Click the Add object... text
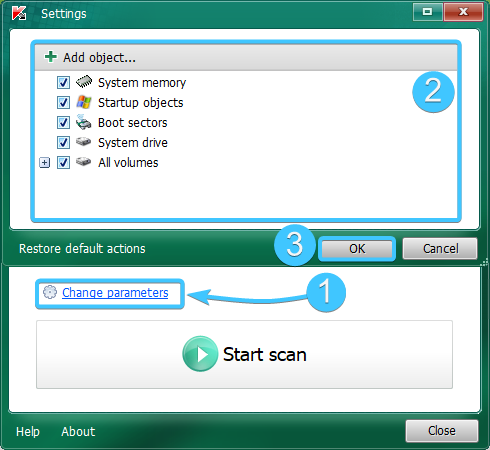The height and width of the screenshot is (450, 490). tap(99, 58)
